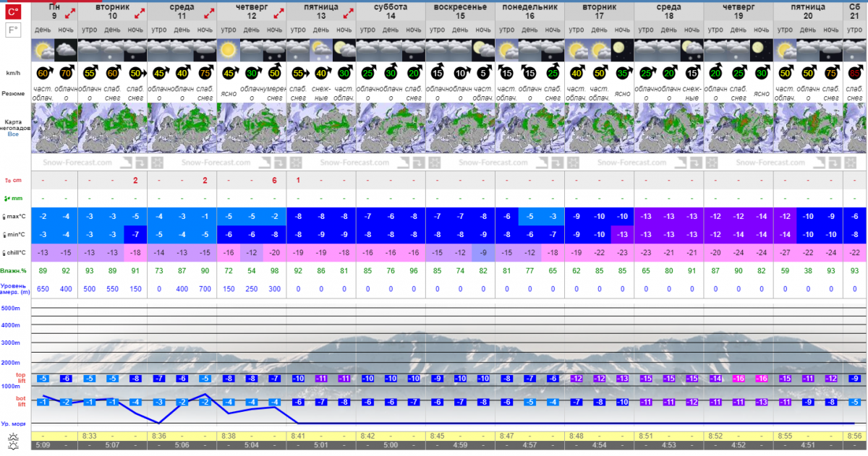Switch temperature units to Celsius C°
The width and height of the screenshot is (868, 456).
tap(14, 12)
